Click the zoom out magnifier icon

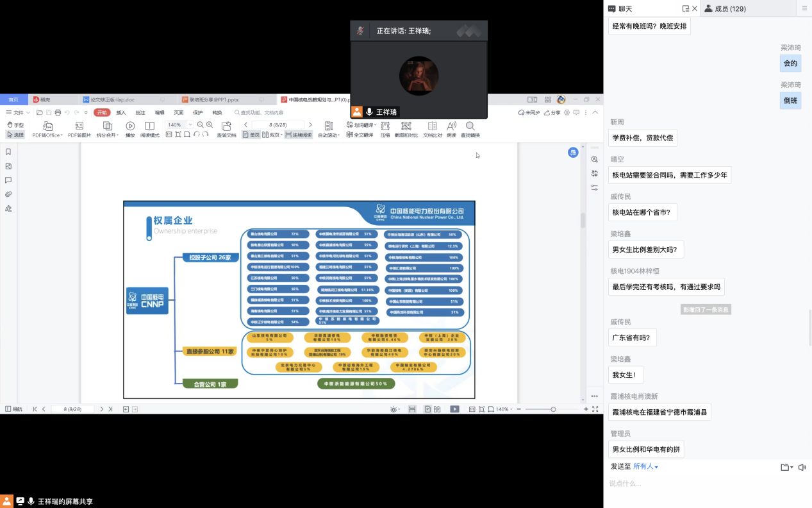click(201, 125)
